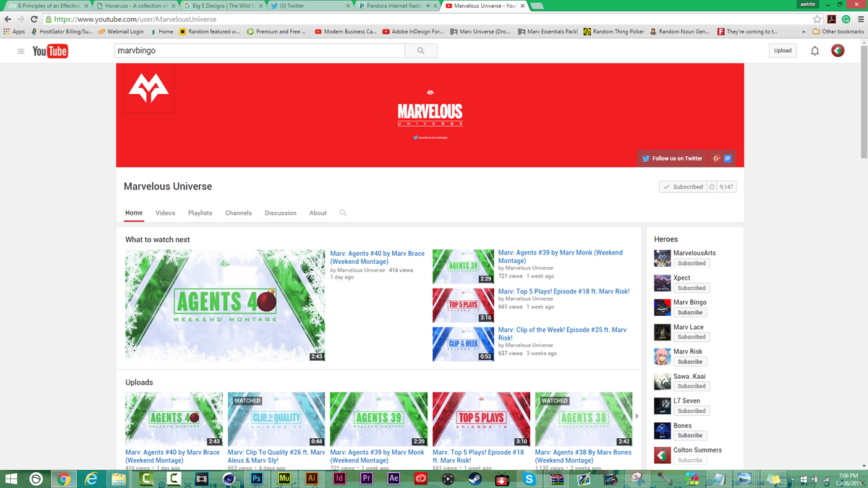Click the search magnifier button
This screenshot has width=868, height=488.
coord(420,51)
